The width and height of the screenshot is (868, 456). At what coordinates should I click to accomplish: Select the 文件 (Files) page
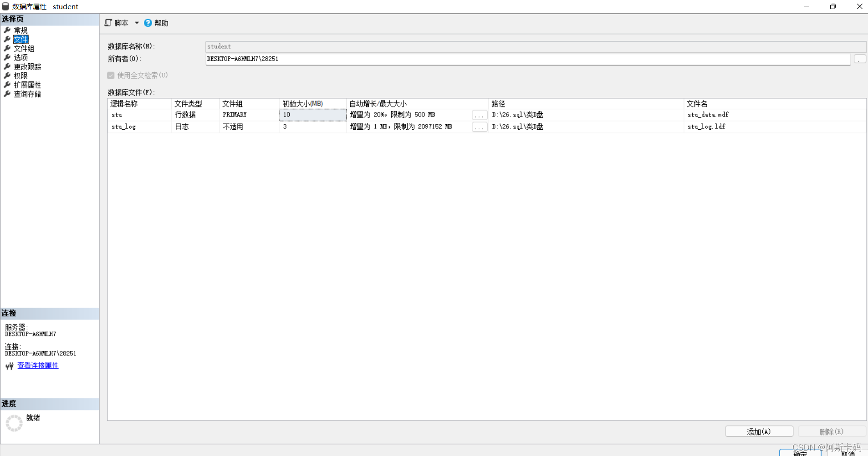20,39
